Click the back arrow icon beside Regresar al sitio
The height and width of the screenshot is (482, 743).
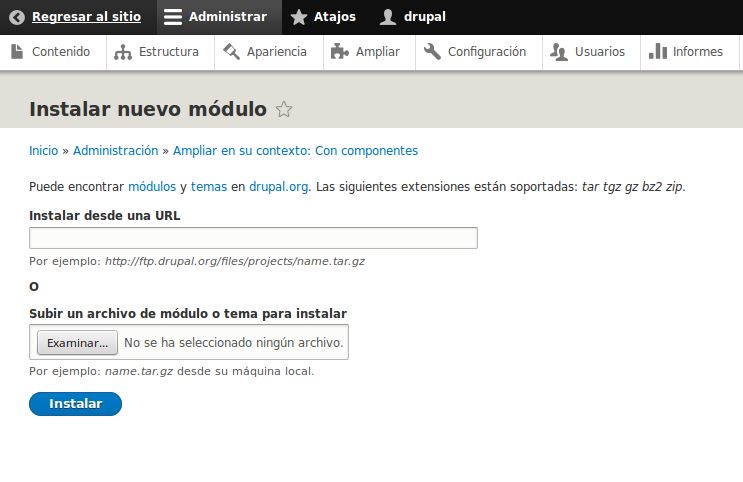pyautogui.click(x=17, y=17)
